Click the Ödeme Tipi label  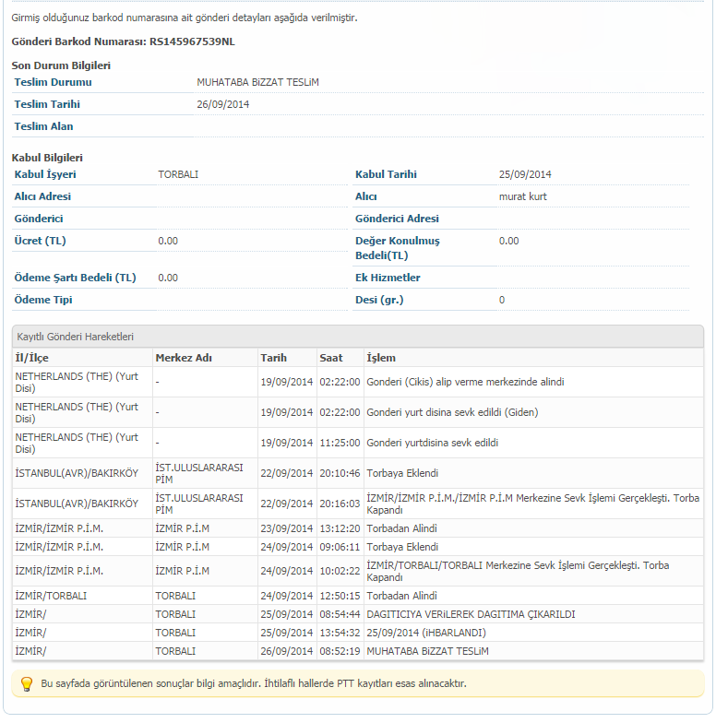tap(43, 300)
